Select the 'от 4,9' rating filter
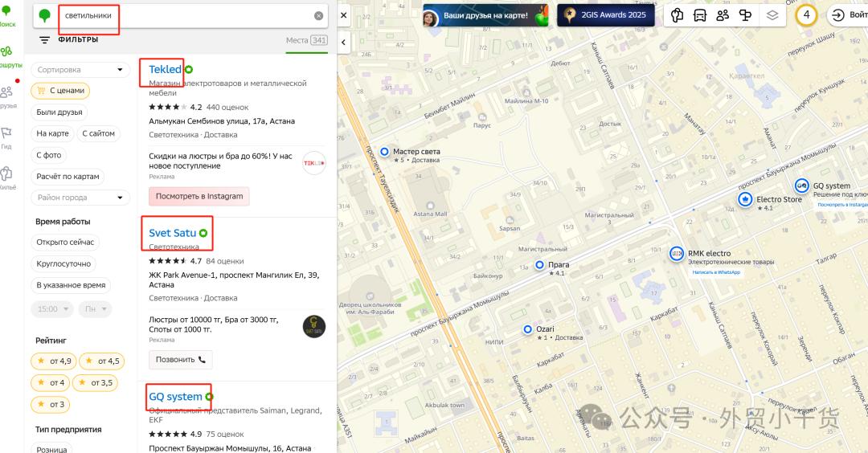 pyautogui.click(x=54, y=361)
